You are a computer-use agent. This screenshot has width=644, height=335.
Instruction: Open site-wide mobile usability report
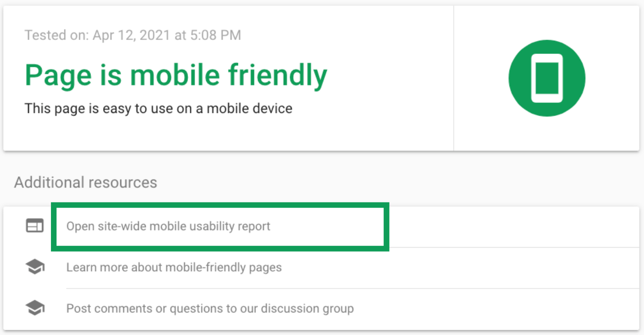pyautogui.click(x=168, y=226)
